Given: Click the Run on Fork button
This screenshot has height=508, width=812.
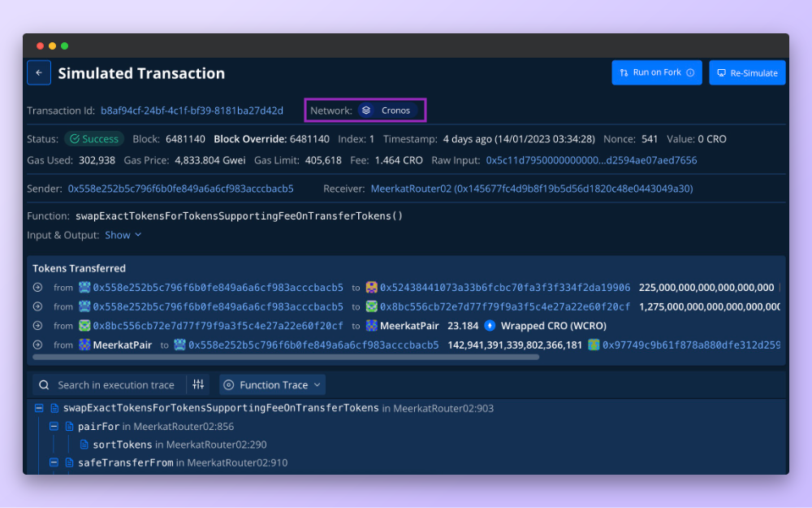Looking at the screenshot, I should 657,72.
